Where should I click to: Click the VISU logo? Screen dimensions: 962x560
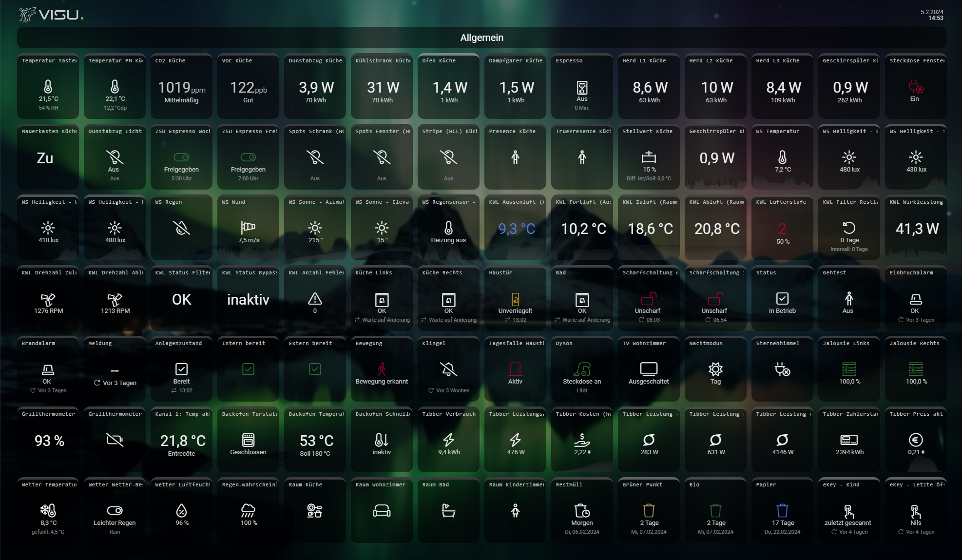click(x=51, y=15)
